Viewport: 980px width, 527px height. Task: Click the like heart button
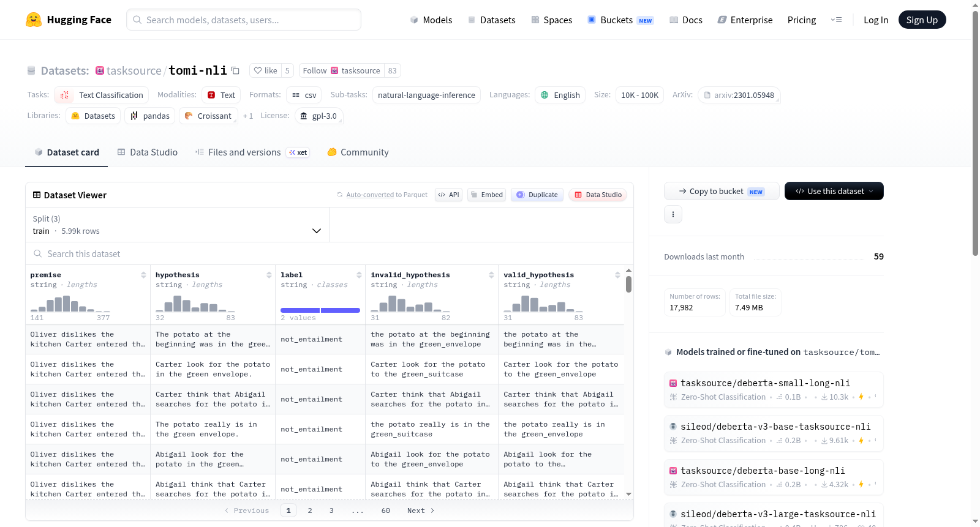[x=266, y=70]
